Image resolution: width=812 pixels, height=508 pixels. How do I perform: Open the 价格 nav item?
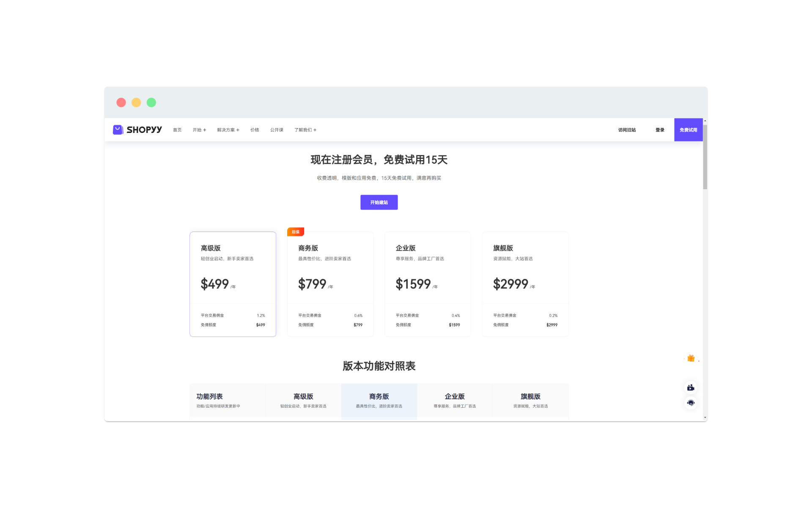click(255, 130)
